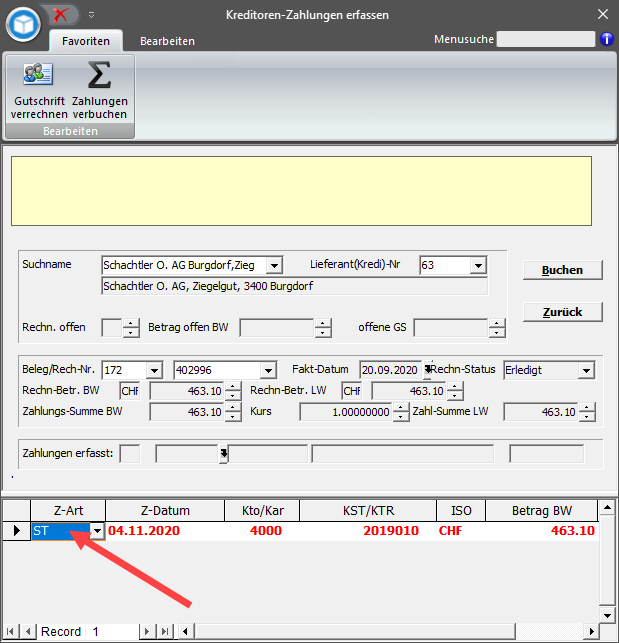This screenshot has height=643, width=619.
Task: Open the quick access customize arrow
Action: (x=91, y=16)
